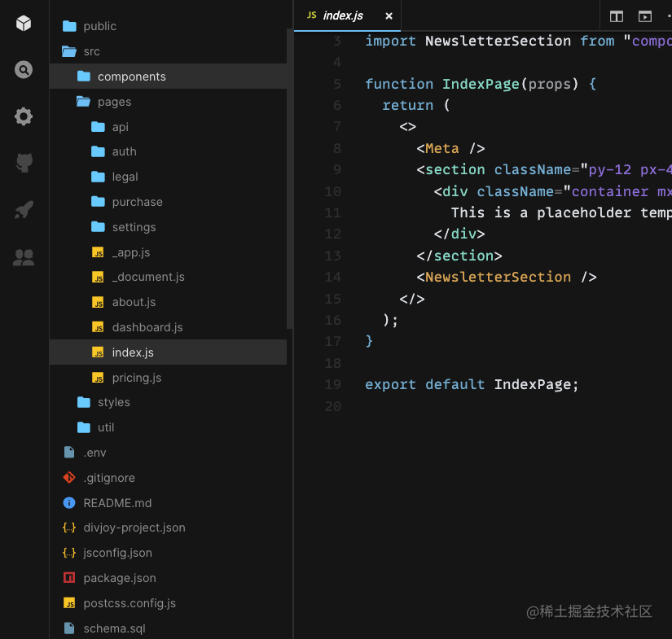This screenshot has width=672, height=639.
Task: Open postcss.config.js file
Action: tap(168, 603)
